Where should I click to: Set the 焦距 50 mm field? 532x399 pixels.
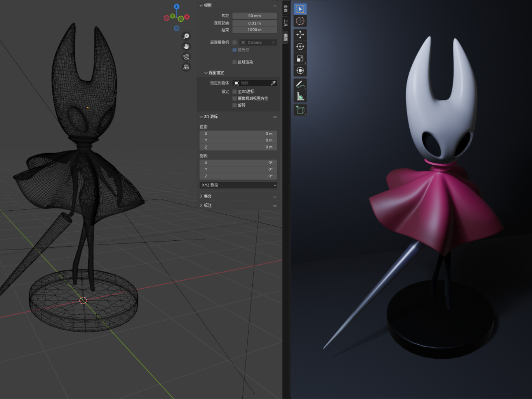point(255,15)
